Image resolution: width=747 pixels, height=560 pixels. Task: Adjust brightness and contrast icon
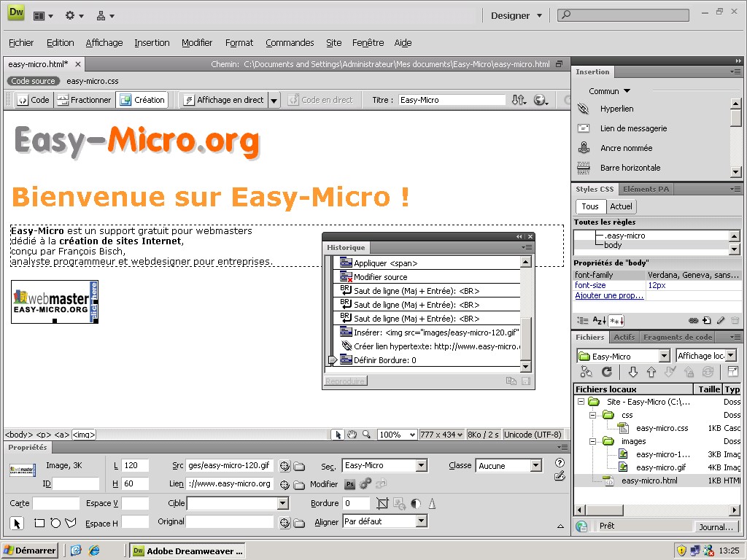coord(415,503)
